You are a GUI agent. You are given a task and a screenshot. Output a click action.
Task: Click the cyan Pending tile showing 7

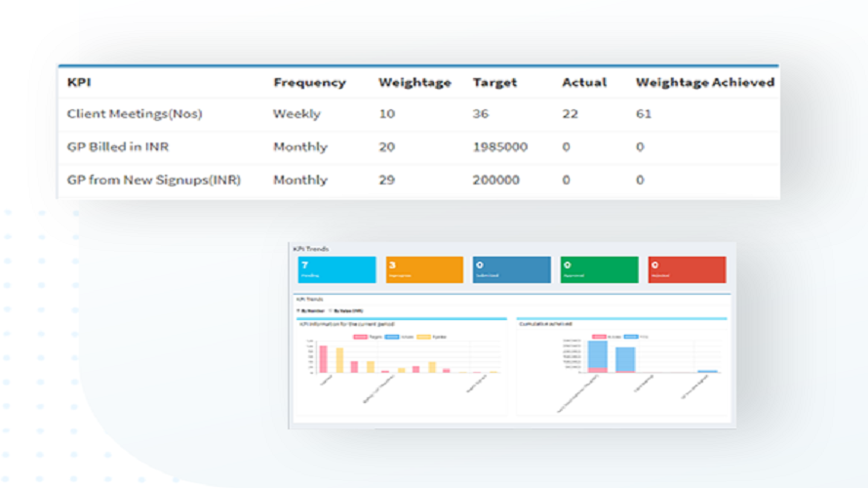[336, 269]
